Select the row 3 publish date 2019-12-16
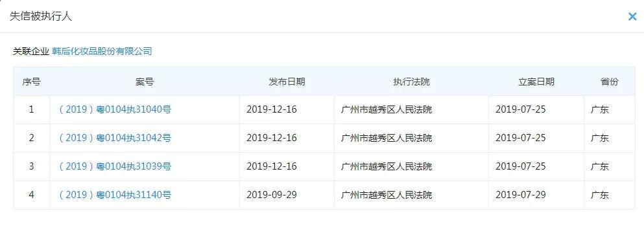The width and height of the screenshot is (644, 235). tap(272, 166)
